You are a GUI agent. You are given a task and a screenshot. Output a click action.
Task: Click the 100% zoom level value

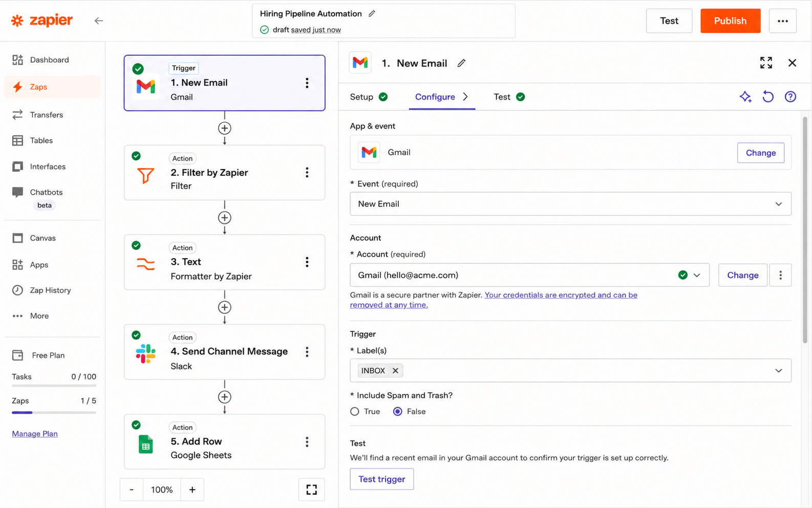pyautogui.click(x=162, y=490)
